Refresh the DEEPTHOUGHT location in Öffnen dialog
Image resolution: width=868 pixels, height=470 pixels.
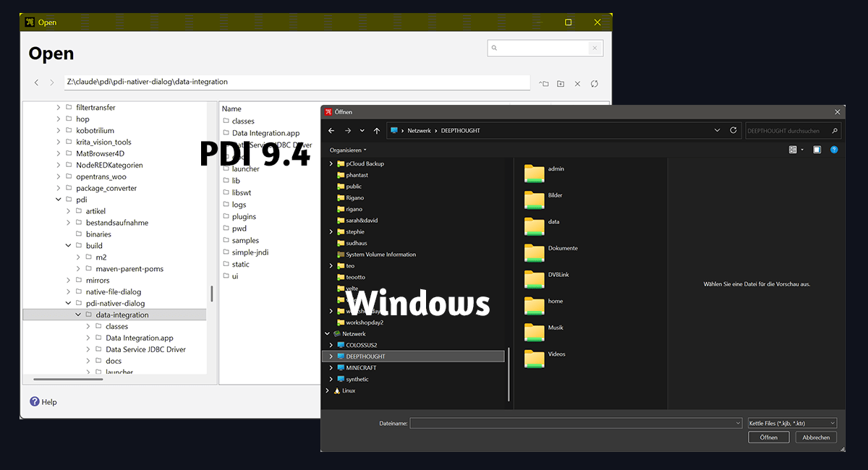(x=733, y=130)
